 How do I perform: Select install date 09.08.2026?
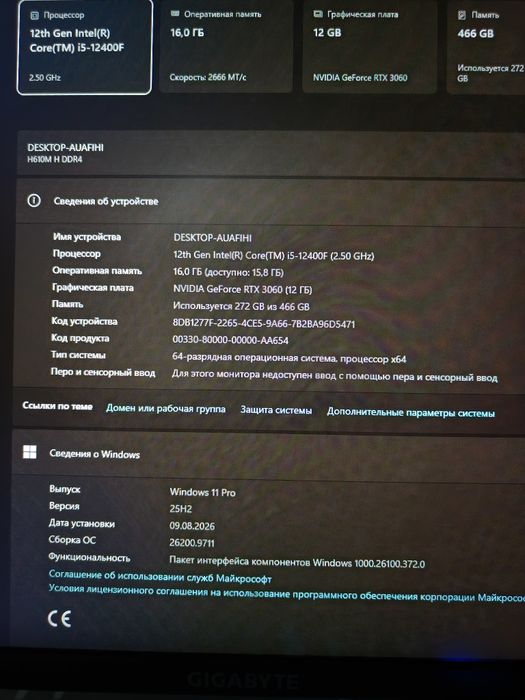click(x=192, y=526)
